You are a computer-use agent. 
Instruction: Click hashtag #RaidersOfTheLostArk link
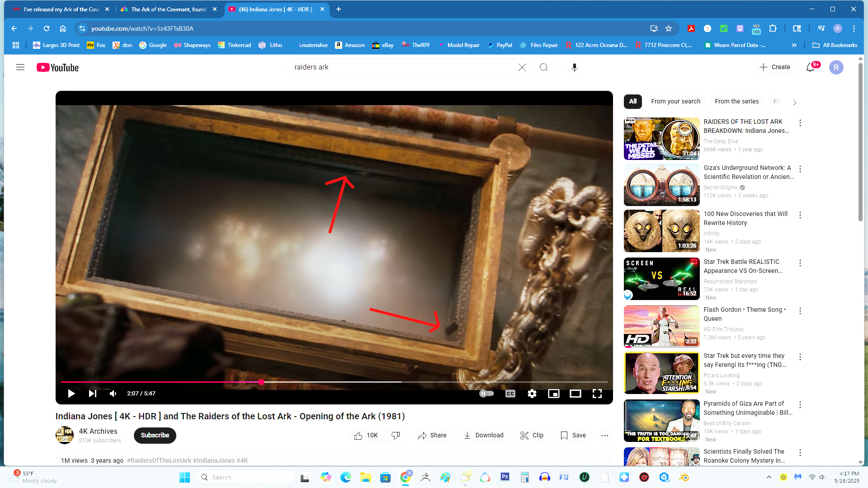click(159, 460)
